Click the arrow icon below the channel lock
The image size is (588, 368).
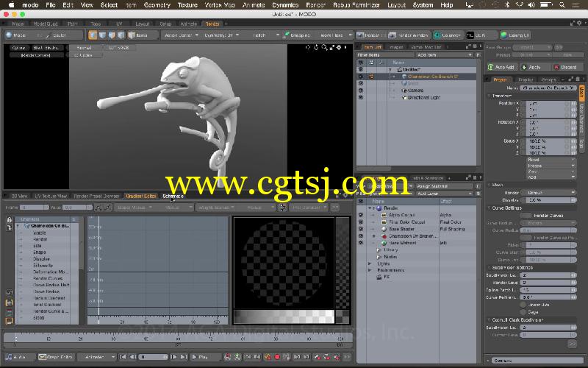(x=10, y=227)
